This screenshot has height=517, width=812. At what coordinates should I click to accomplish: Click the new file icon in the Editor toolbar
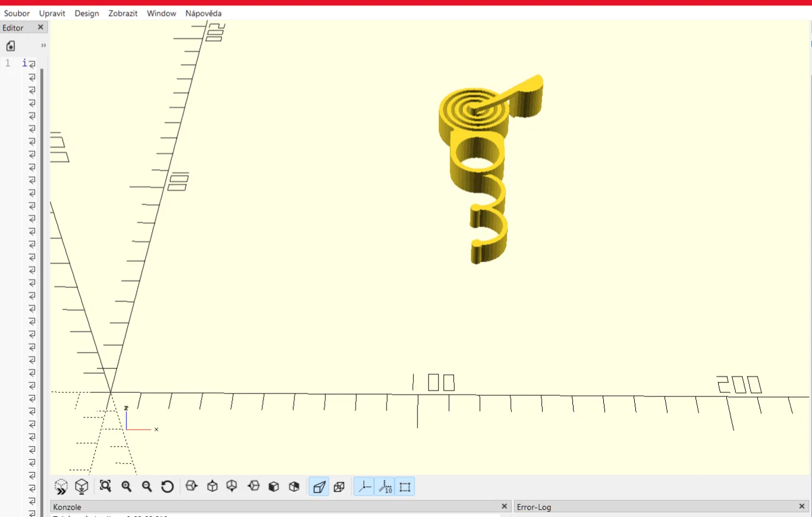point(10,45)
